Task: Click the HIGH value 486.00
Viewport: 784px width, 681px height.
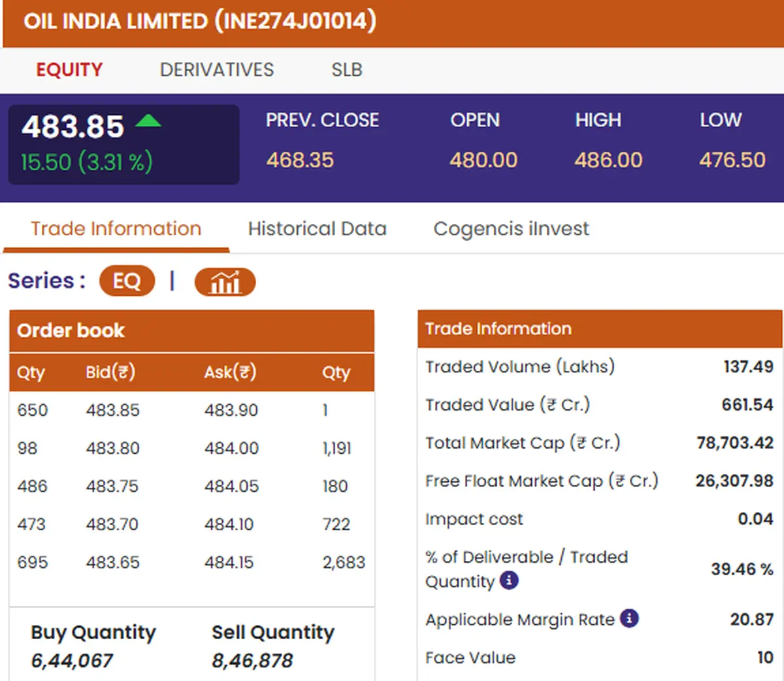Action: [608, 160]
